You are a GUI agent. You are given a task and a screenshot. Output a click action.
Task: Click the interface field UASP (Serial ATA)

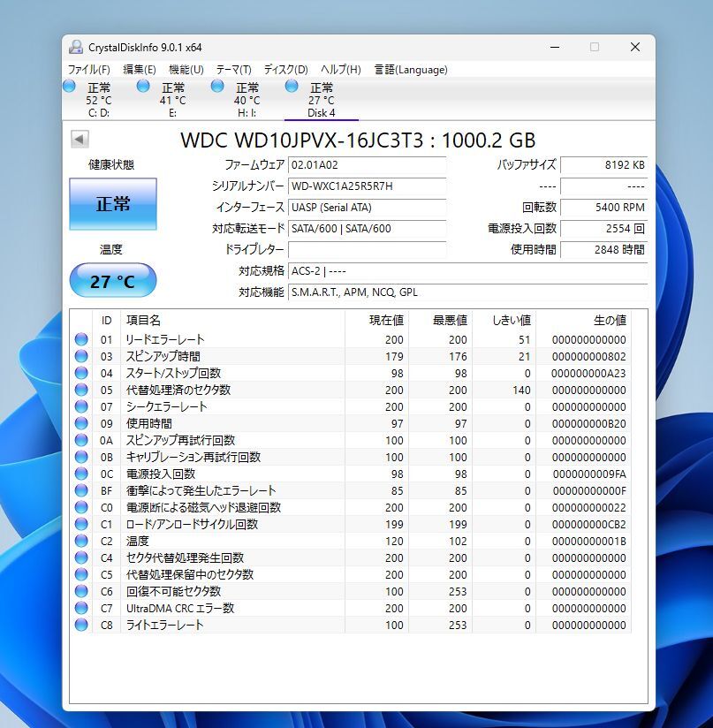(x=368, y=207)
